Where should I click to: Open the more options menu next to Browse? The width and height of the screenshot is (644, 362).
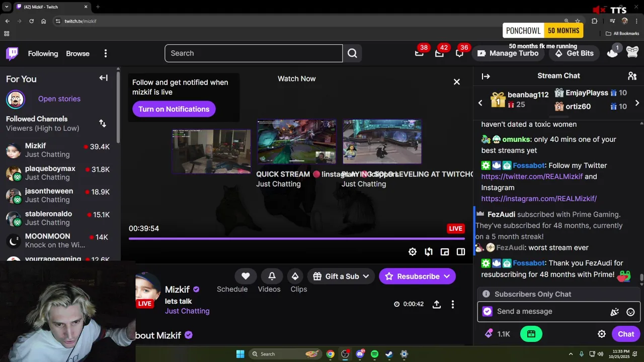click(x=106, y=53)
